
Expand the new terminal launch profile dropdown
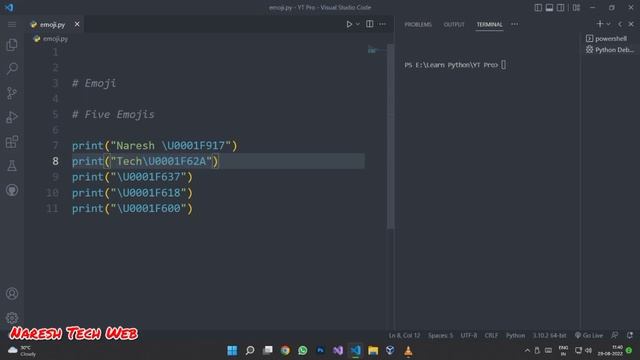pyautogui.click(x=609, y=24)
